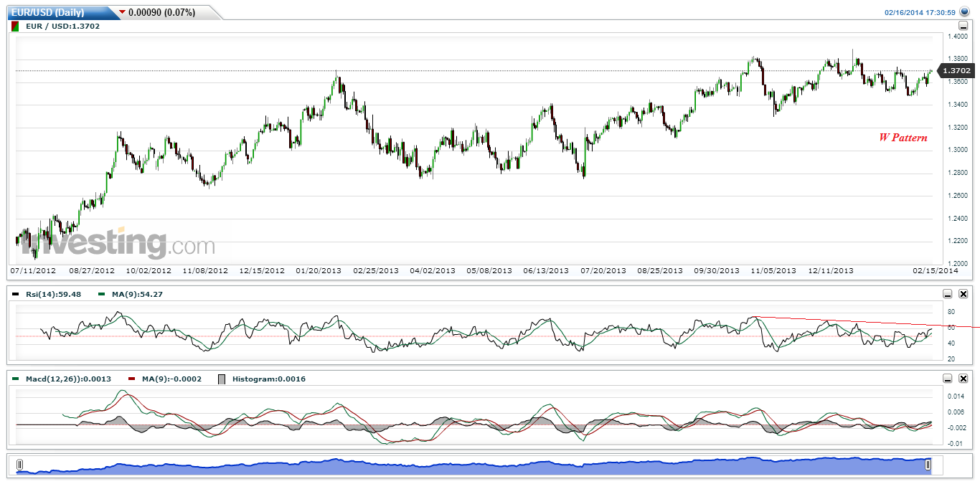Click the EUR / USD:1.3702 legend label

coord(64,26)
